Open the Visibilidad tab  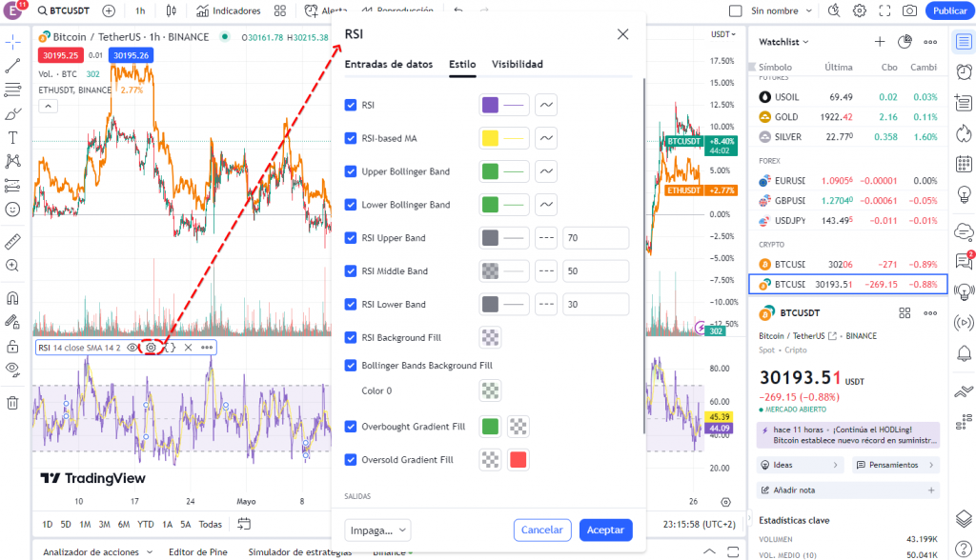coord(517,64)
